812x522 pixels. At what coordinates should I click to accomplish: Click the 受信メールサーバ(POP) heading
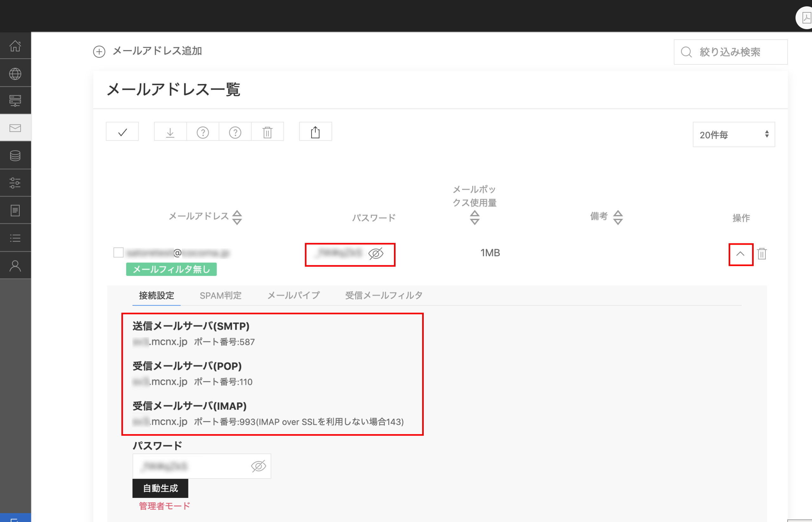(x=187, y=366)
